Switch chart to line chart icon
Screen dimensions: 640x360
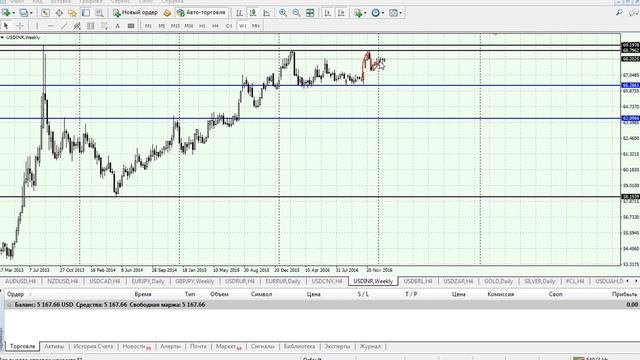point(267,13)
